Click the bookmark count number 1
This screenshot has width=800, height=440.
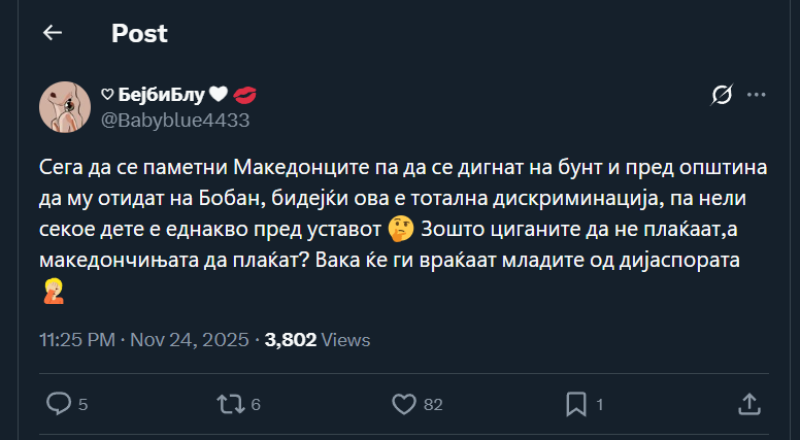click(600, 405)
